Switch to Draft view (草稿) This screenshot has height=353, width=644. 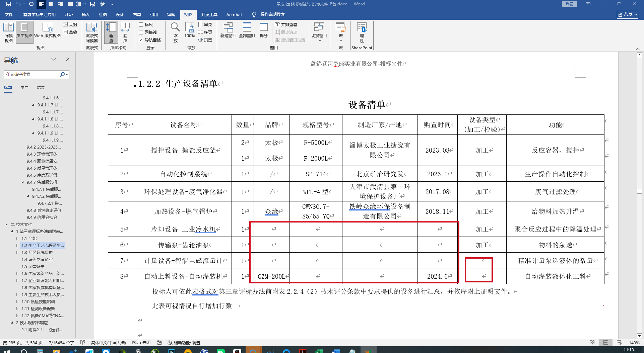tap(70, 32)
